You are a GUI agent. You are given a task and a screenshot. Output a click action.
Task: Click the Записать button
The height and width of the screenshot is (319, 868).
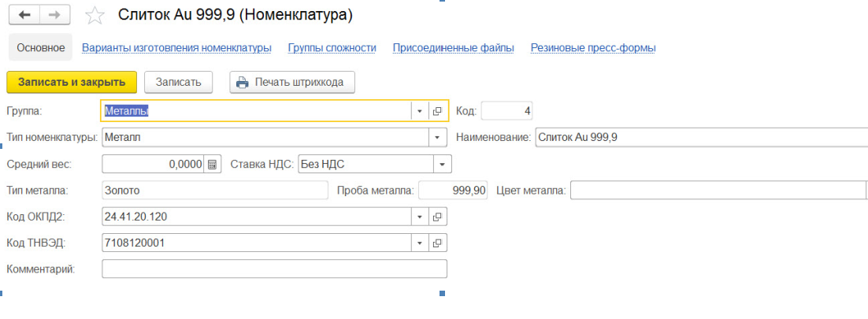(179, 82)
